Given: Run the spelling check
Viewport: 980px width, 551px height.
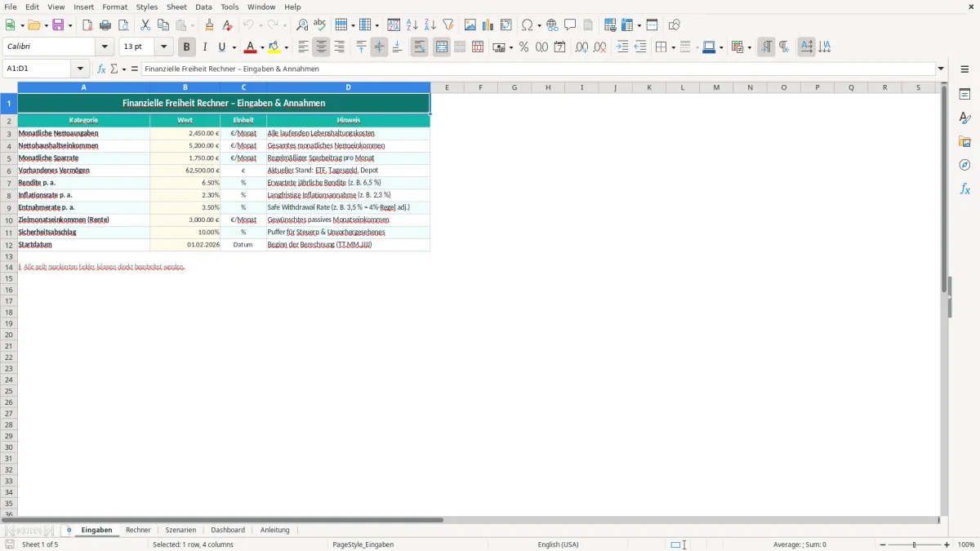Looking at the screenshot, I should [x=320, y=25].
